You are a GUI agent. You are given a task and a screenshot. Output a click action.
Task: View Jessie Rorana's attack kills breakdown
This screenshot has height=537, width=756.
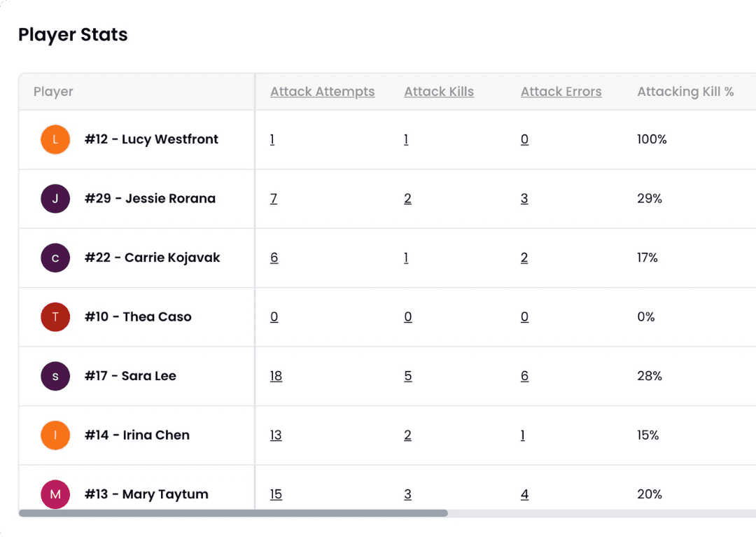[408, 198]
